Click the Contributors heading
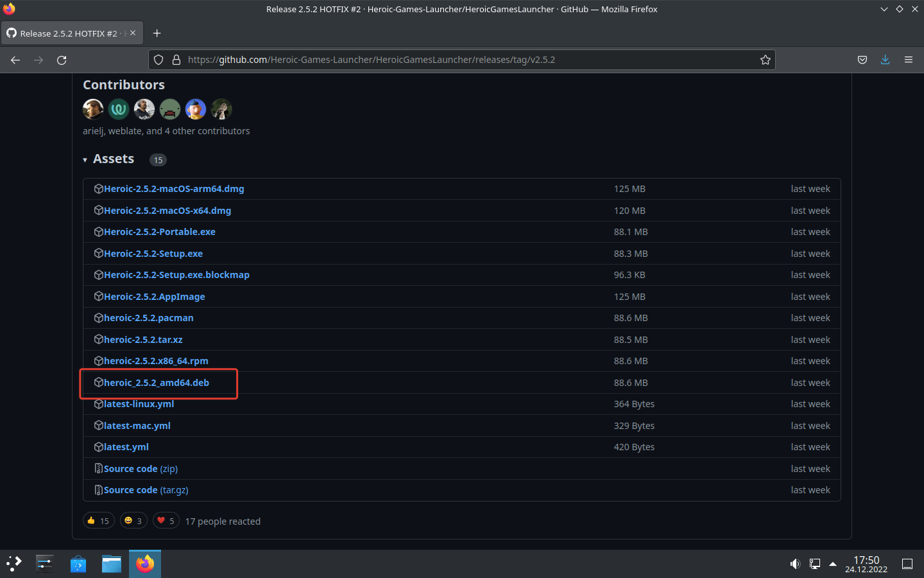This screenshot has width=924, height=578. [124, 85]
